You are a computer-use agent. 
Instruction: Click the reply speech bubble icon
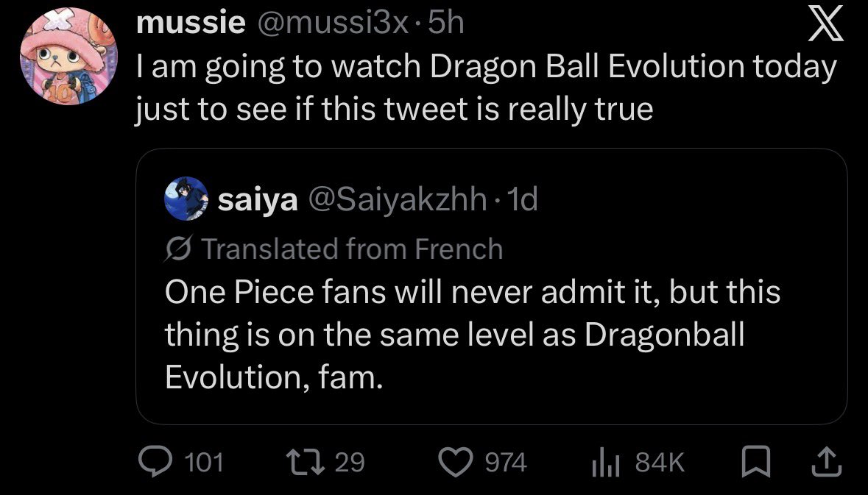point(154,462)
